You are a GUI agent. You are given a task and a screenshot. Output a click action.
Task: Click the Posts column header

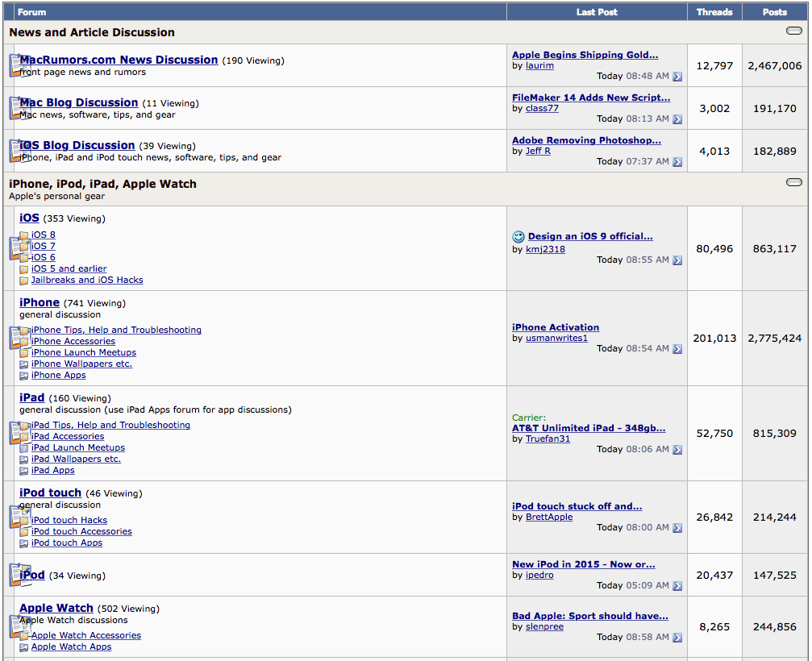click(x=775, y=12)
